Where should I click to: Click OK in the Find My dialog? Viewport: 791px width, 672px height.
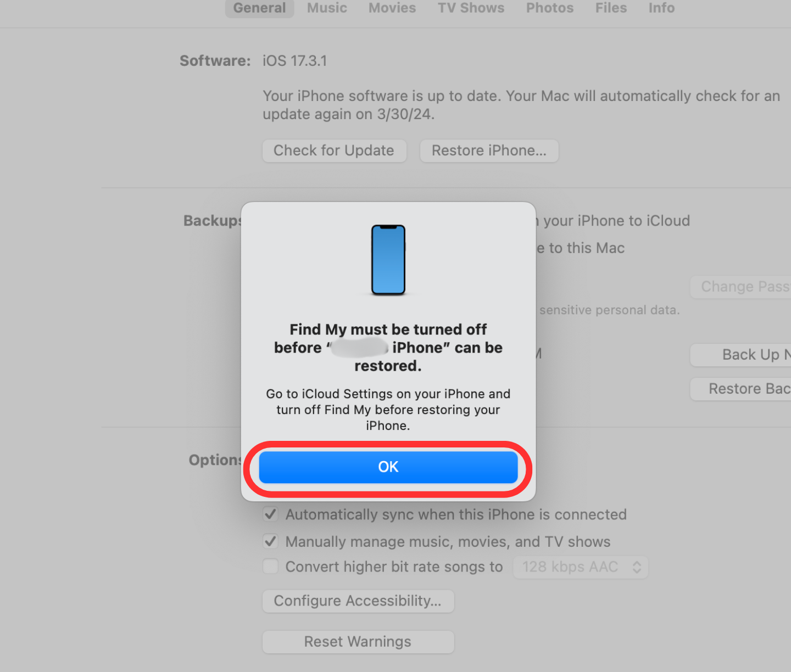(x=388, y=467)
